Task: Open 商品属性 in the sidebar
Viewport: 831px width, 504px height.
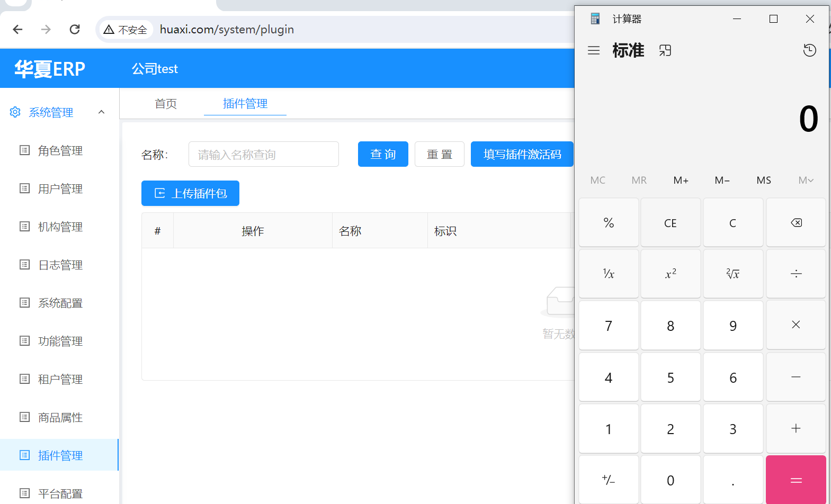Action: tap(59, 418)
